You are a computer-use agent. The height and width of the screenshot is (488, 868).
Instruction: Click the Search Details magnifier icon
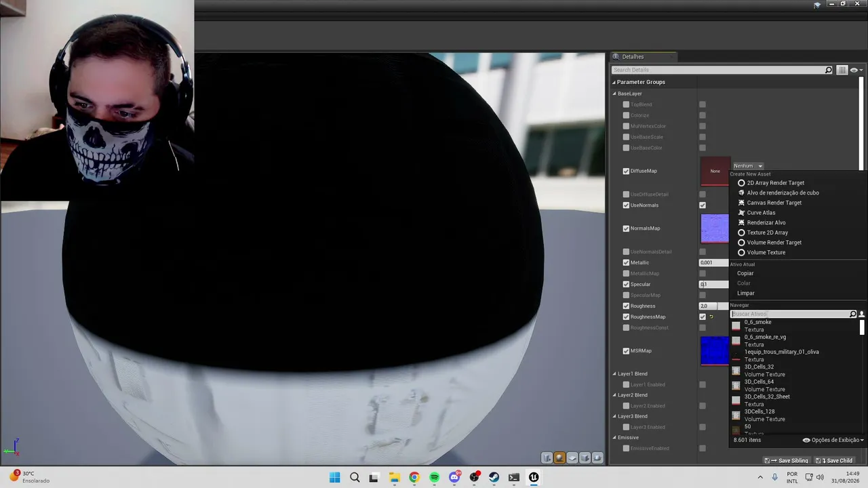click(828, 70)
